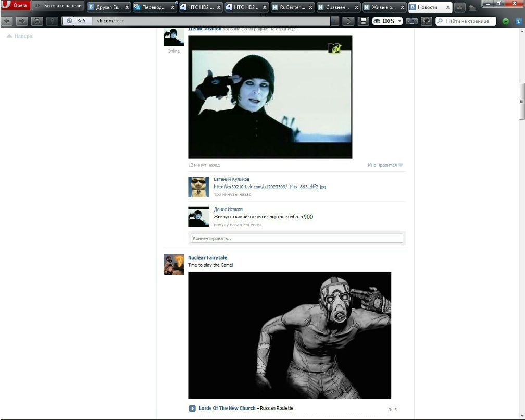Click the forward navigation arrow
This screenshot has height=420, width=525.
[x=22, y=21]
